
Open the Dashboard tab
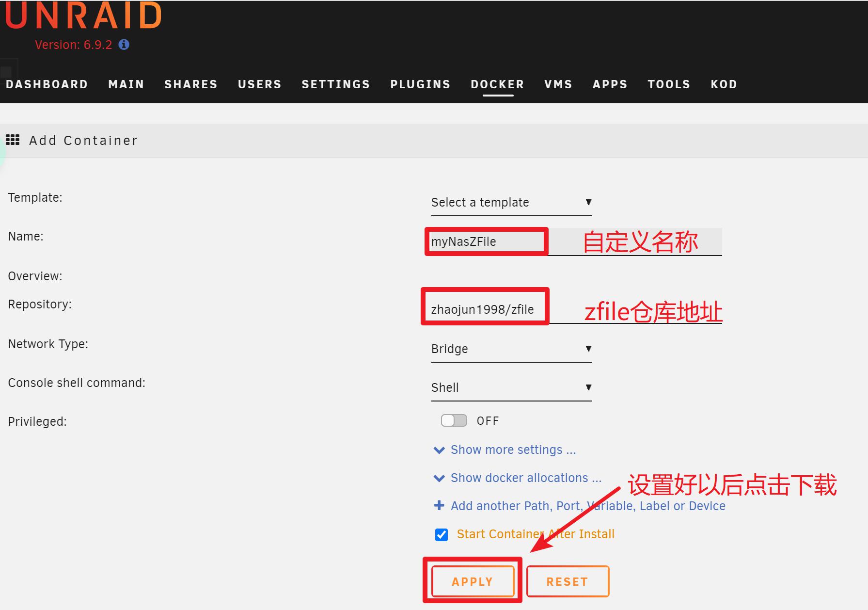point(47,84)
